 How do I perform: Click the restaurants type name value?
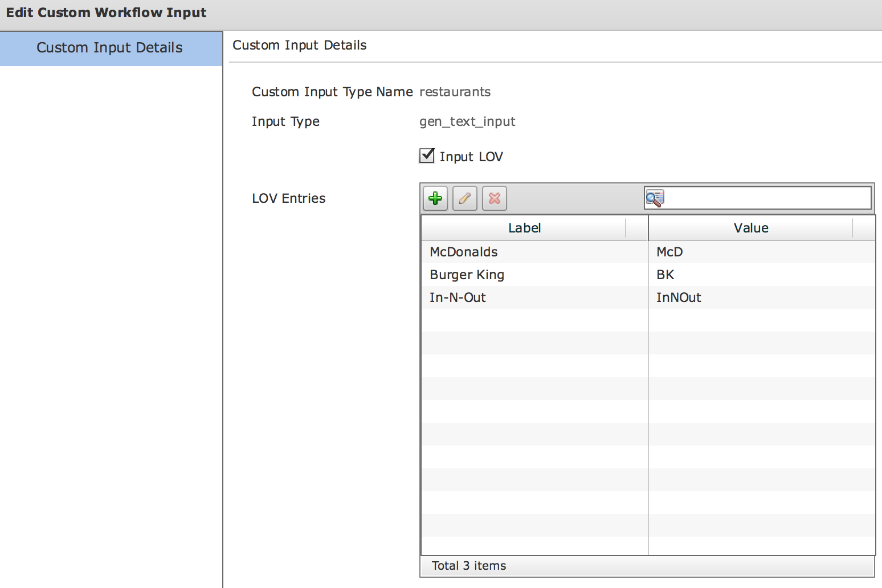pos(455,92)
